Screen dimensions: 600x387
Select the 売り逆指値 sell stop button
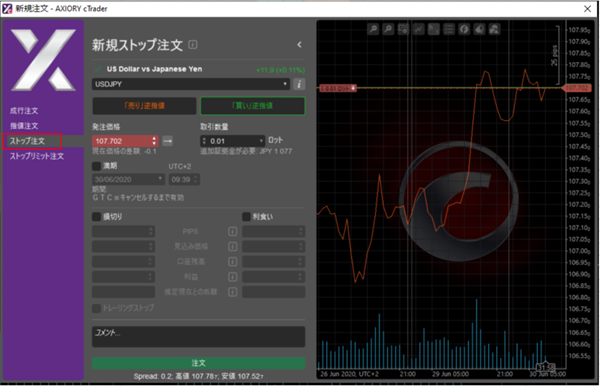click(144, 106)
